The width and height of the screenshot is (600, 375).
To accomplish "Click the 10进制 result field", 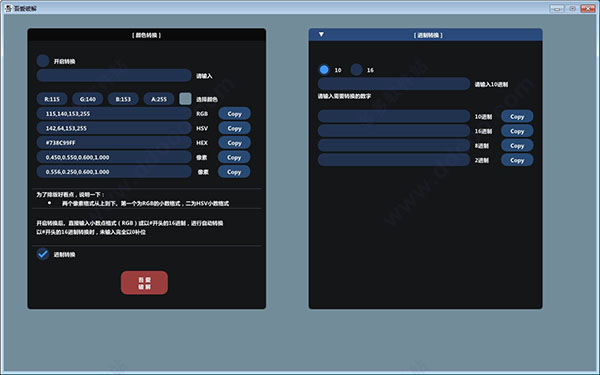I will pos(394,116).
